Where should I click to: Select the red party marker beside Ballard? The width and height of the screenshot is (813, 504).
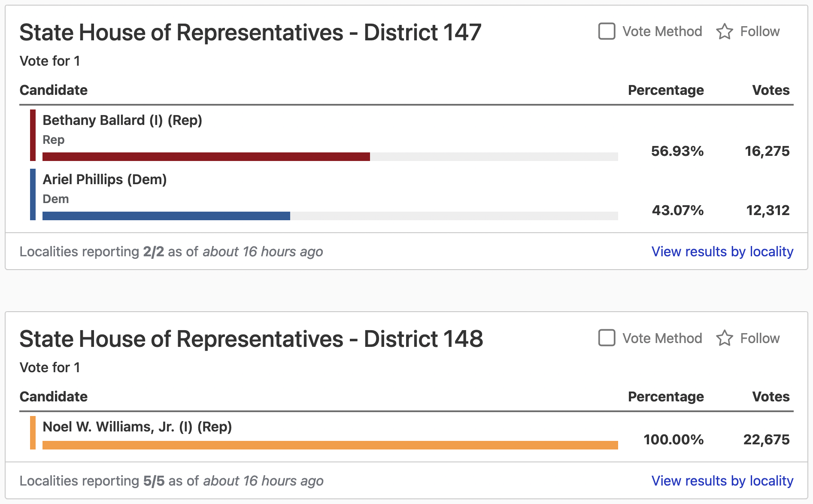[33, 135]
